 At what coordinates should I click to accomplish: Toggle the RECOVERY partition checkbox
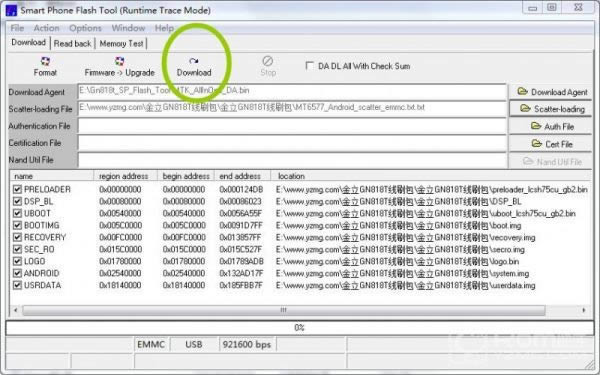(x=17, y=237)
